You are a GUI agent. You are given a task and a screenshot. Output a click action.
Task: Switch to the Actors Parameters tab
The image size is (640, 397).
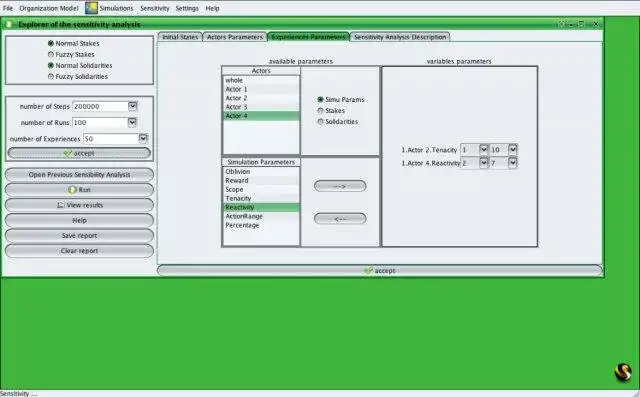point(235,37)
